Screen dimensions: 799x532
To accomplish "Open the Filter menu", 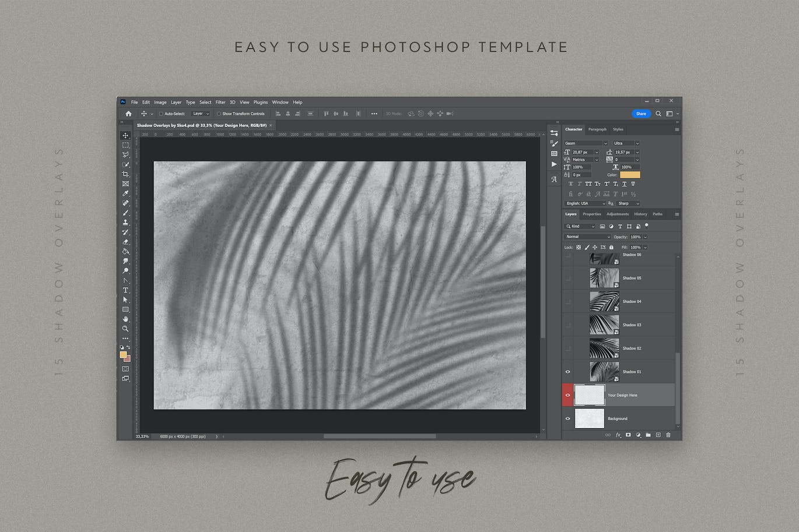I will click(x=220, y=102).
